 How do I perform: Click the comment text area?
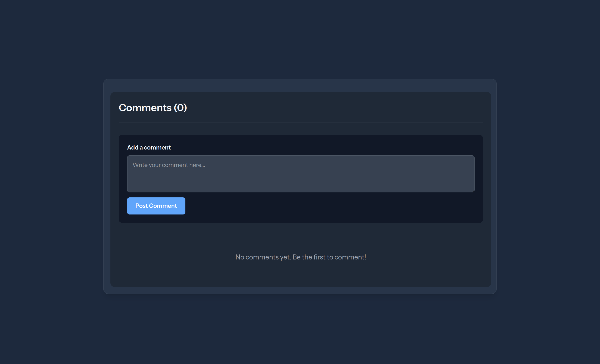(300, 174)
